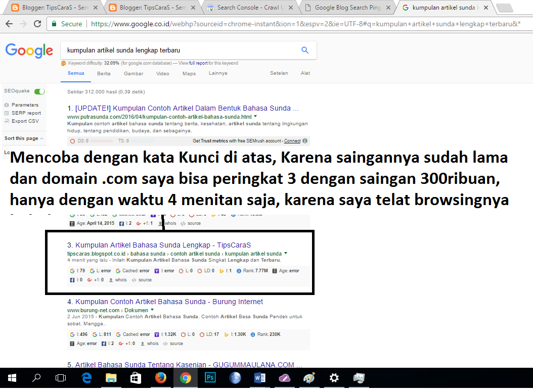Open the first result putrasunda article

pos(187,109)
